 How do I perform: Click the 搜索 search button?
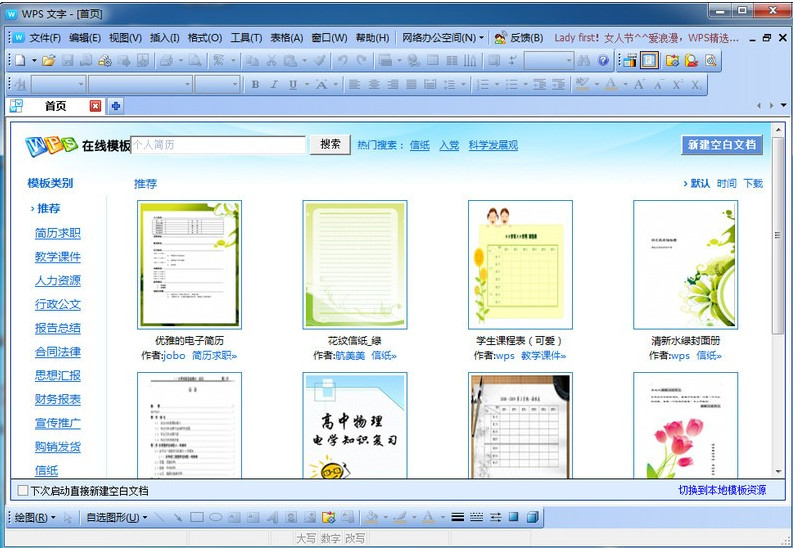(x=330, y=145)
